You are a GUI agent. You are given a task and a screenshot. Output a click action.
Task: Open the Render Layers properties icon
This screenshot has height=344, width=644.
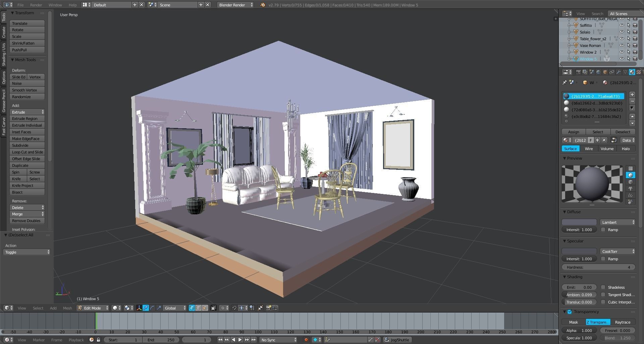585,72
